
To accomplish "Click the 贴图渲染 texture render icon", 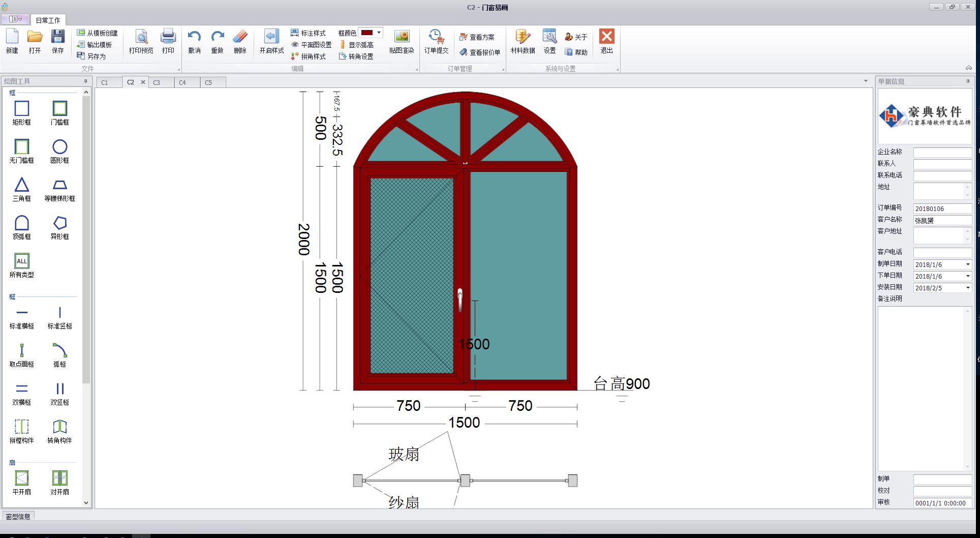I will 402,42.
